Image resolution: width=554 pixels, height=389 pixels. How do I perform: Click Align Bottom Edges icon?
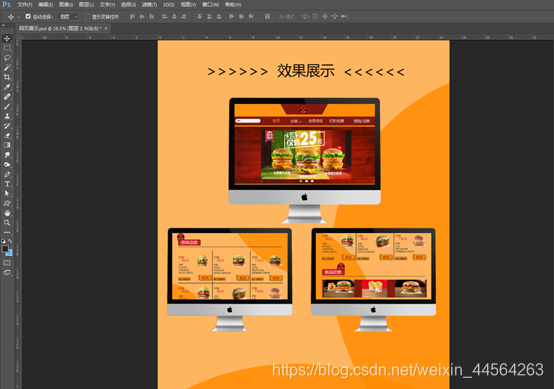click(152, 17)
